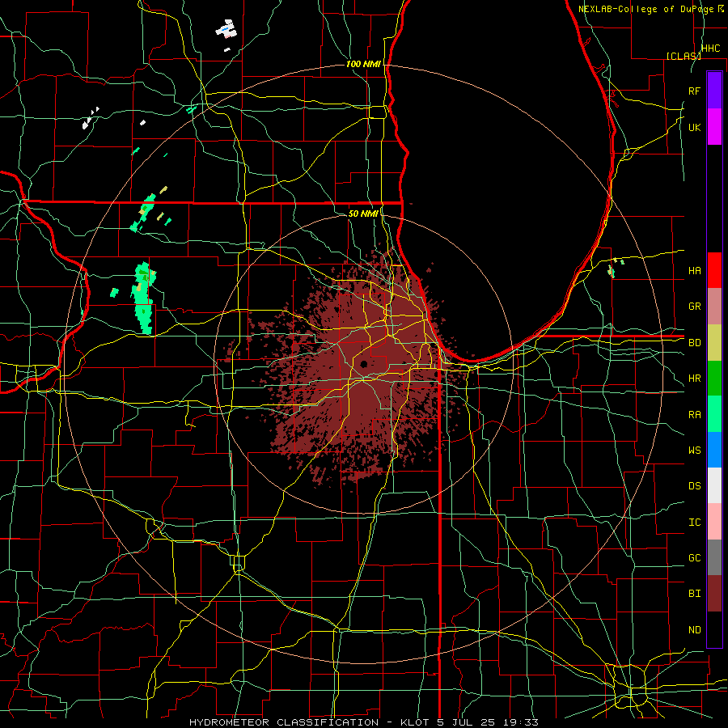Viewport: 728px width, 728px height.
Task: Click the GR legend label
Action: click(x=694, y=307)
